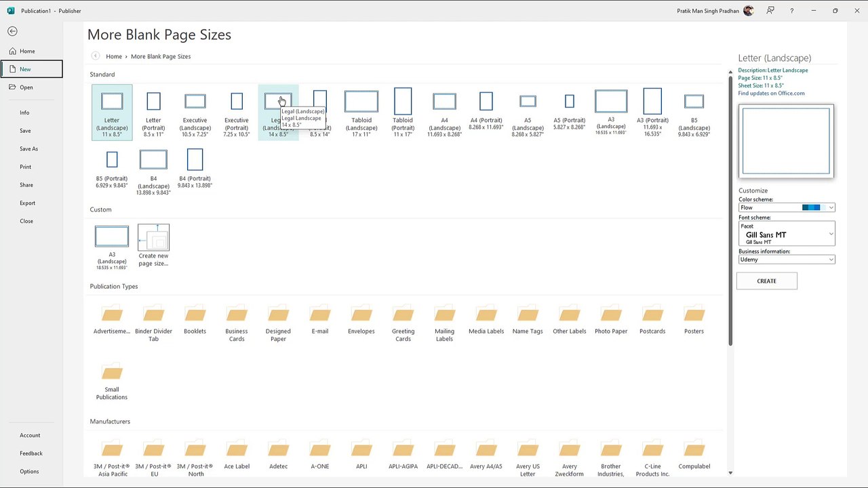
Task: Open the Greeting Cards folder
Action: pos(403,315)
